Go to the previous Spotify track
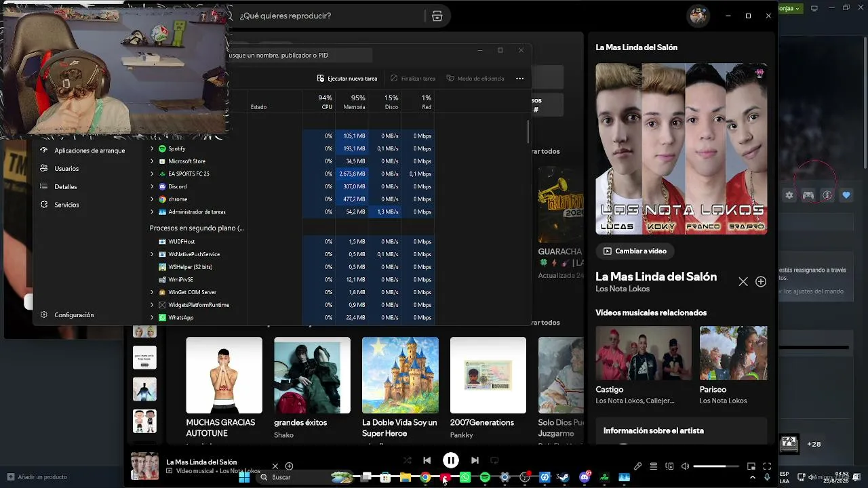Viewport: 868px width, 488px height. coord(427,460)
